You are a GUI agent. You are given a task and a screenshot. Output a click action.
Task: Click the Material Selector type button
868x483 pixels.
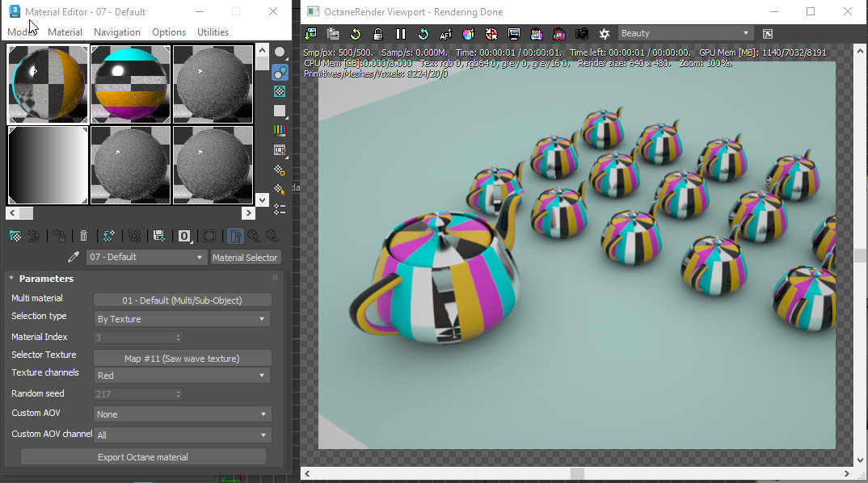point(245,258)
